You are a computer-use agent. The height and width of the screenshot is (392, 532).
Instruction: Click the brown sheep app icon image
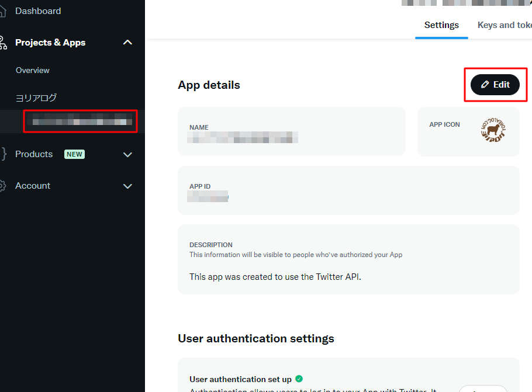coord(492,131)
